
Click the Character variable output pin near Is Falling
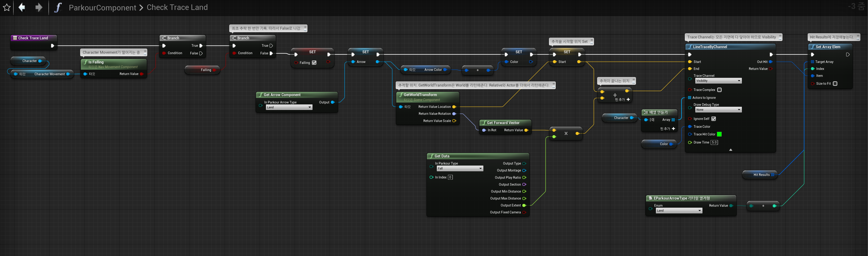(x=40, y=61)
